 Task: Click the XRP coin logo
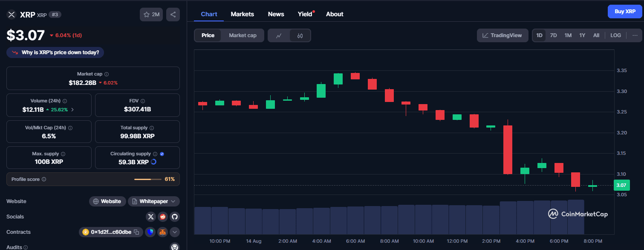[11, 15]
